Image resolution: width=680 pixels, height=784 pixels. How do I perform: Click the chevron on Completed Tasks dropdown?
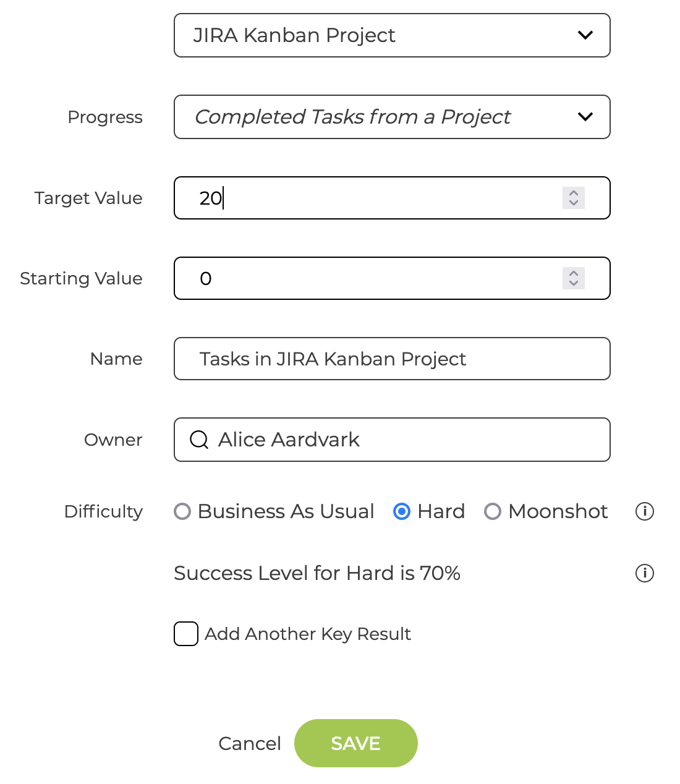point(585,116)
